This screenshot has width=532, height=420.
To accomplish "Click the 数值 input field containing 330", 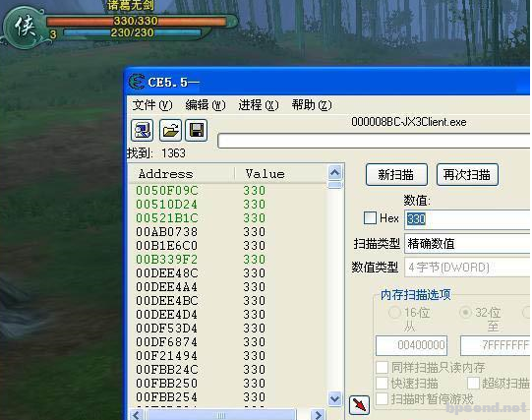I will [468, 219].
